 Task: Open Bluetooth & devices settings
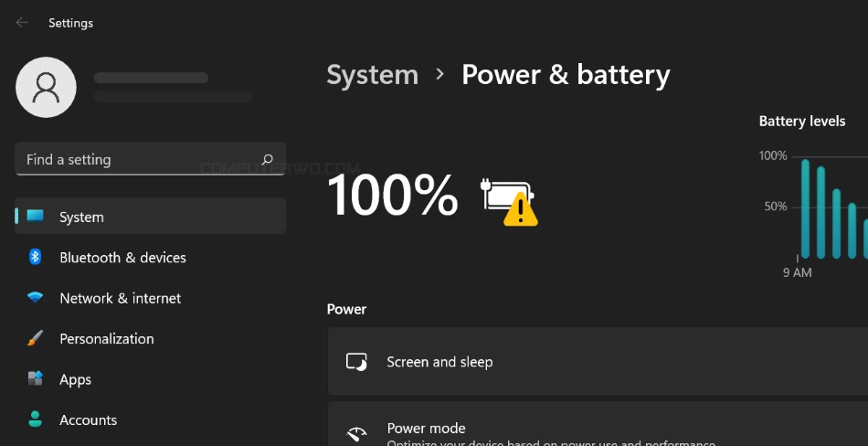(150, 257)
